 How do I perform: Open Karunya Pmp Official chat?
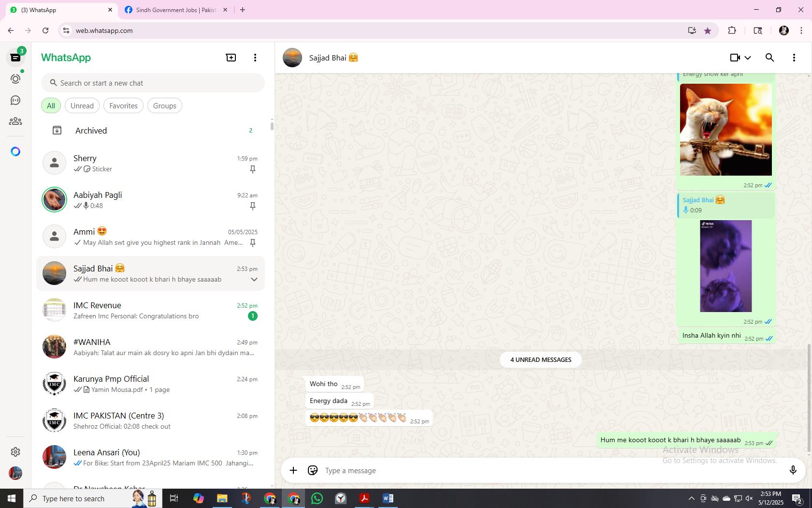(x=151, y=384)
